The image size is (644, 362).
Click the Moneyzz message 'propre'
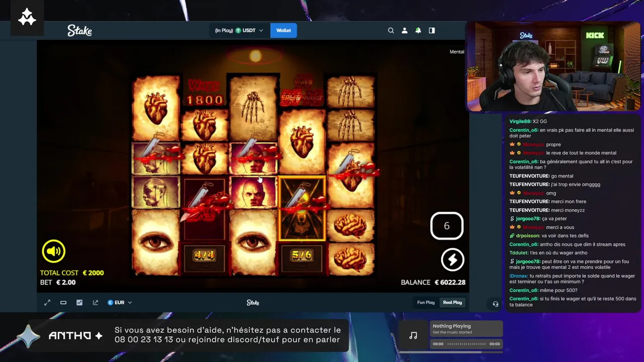[553, 145]
